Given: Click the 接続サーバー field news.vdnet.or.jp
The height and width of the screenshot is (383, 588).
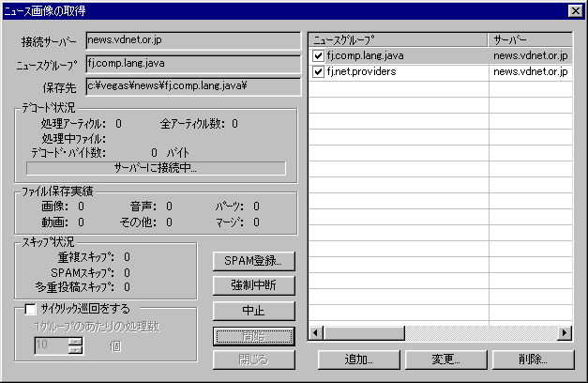Looking at the screenshot, I should [193, 40].
